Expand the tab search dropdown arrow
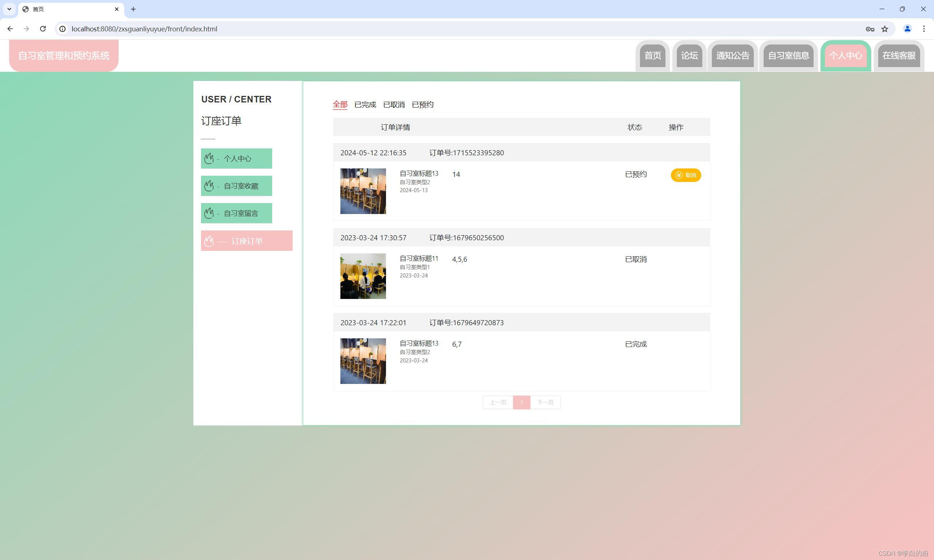Image resolution: width=934 pixels, height=560 pixels. tap(9, 9)
